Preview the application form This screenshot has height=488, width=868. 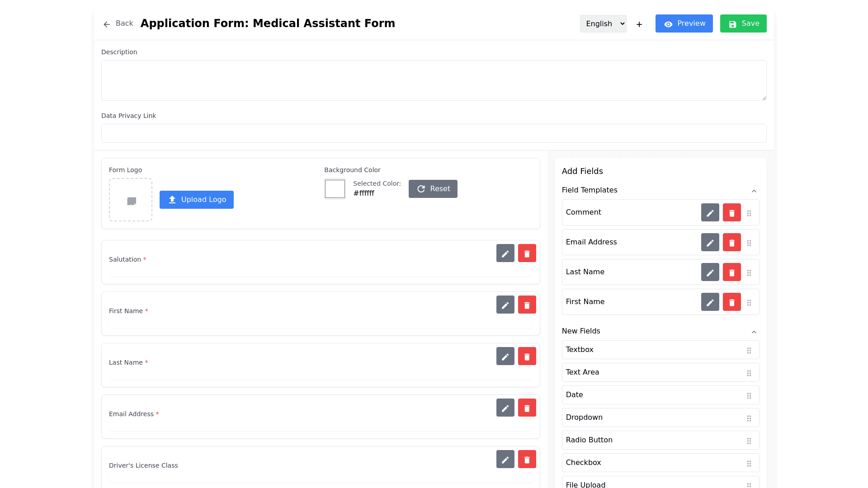click(x=684, y=24)
